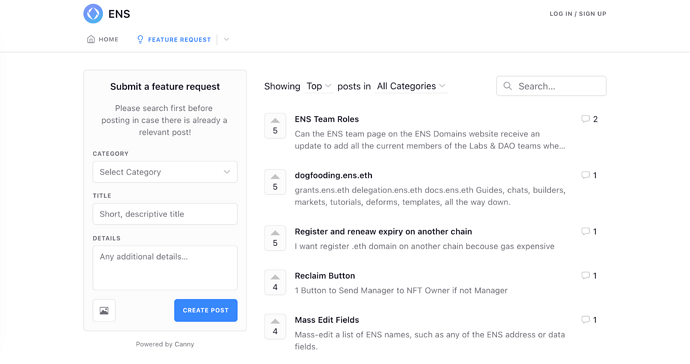Expand the board chevron next to Feature Request
This screenshot has height=364, width=690.
coord(226,39)
